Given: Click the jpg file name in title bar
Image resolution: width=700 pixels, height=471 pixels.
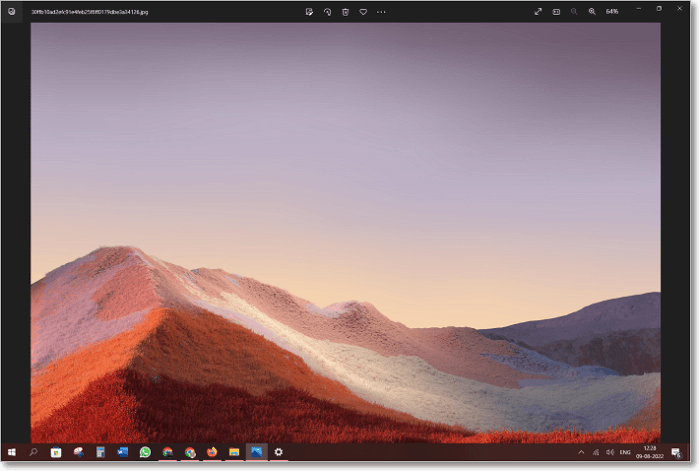Looking at the screenshot, I should point(90,12).
